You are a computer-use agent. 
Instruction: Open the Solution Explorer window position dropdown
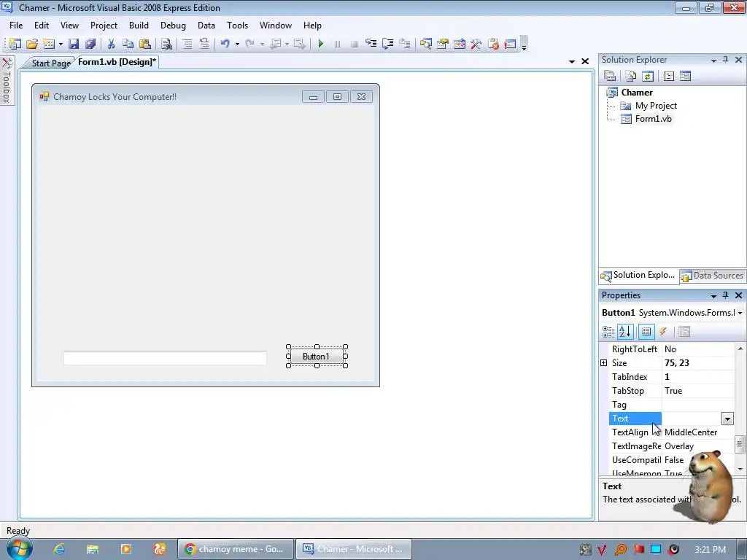(x=713, y=61)
